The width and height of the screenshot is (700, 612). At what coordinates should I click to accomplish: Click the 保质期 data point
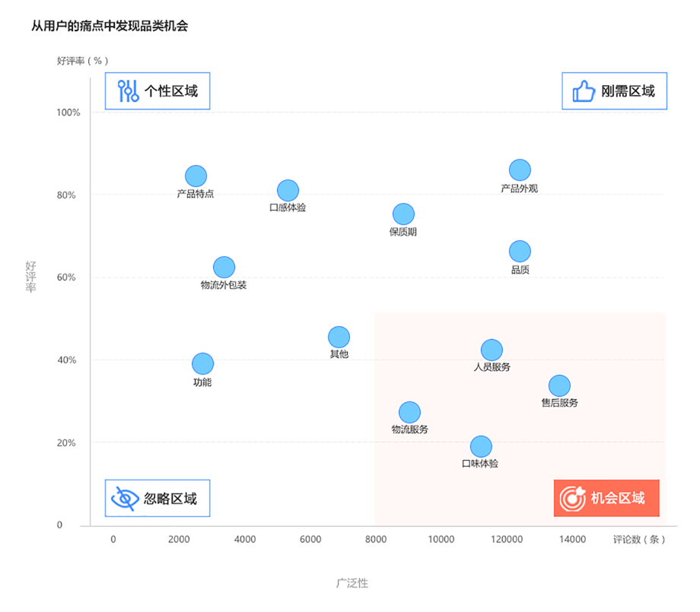pos(403,214)
